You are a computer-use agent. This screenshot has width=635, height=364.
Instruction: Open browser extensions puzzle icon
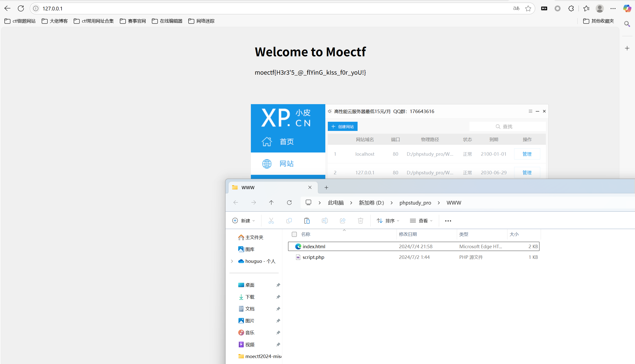(571, 8)
